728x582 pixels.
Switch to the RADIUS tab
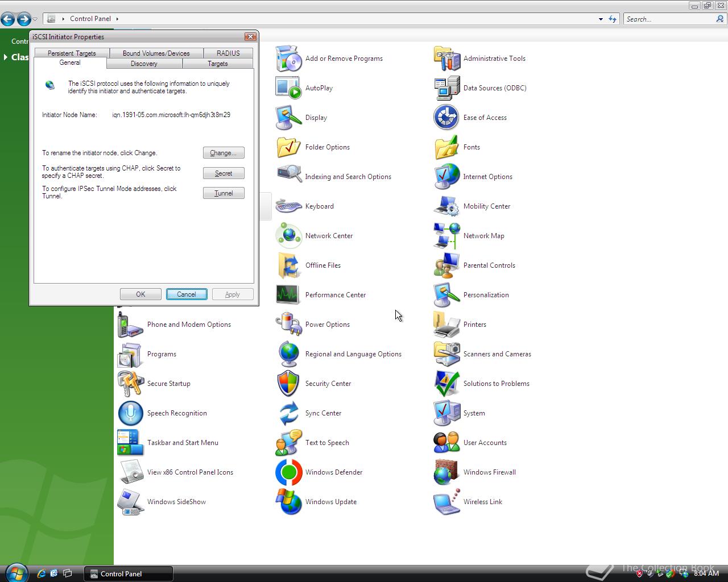[228, 53]
